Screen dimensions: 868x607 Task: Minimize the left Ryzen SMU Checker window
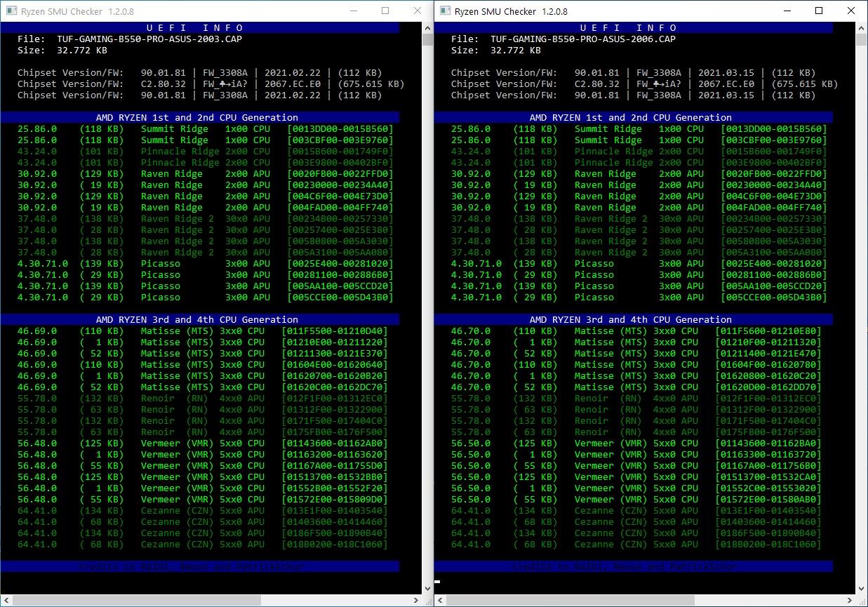coord(352,11)
